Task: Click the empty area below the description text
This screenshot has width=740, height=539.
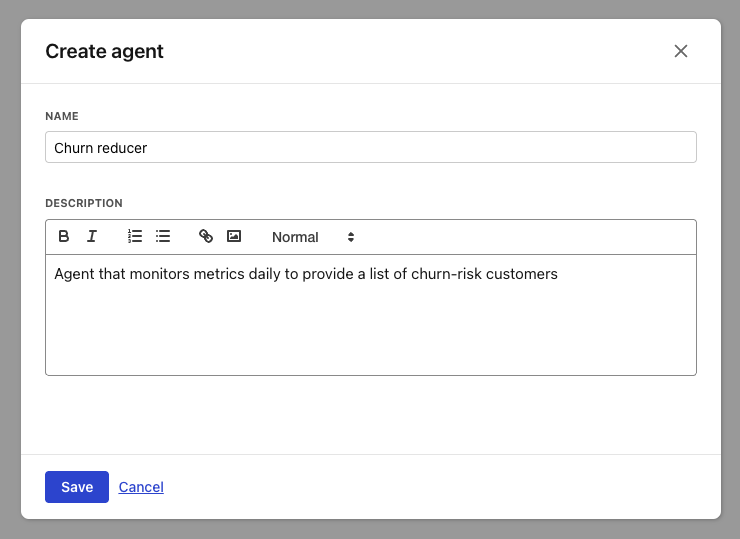Action: 370,335
